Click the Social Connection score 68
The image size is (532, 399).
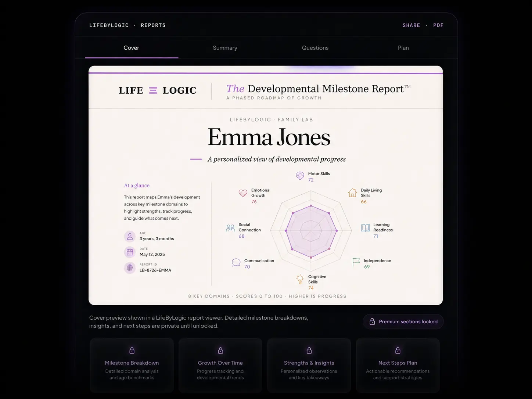(x=241, y=236)
